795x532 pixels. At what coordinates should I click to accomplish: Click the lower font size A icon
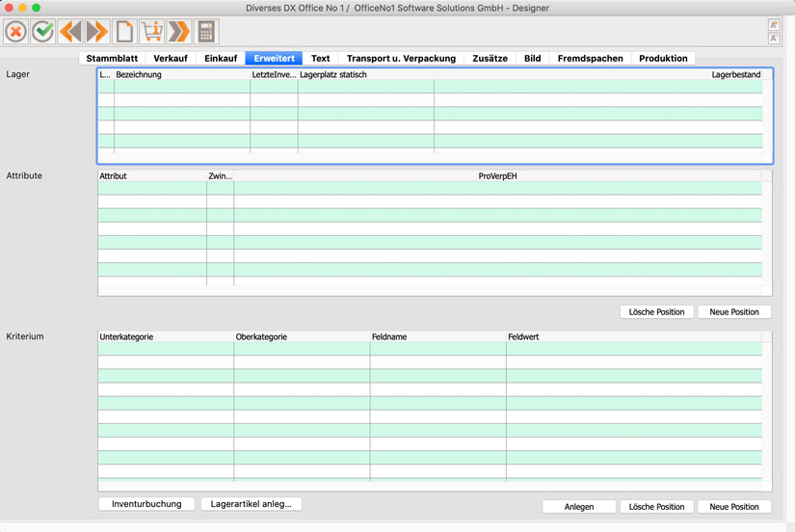[x=774, y=38]
